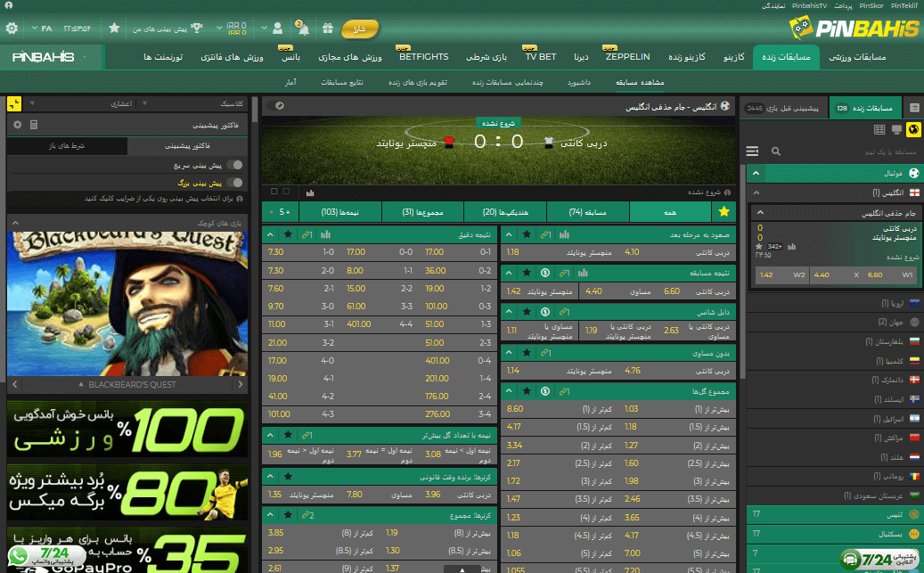924x573 pixels.
Task: Open online 7/24 support chat badge
Action: click(879, 558)
